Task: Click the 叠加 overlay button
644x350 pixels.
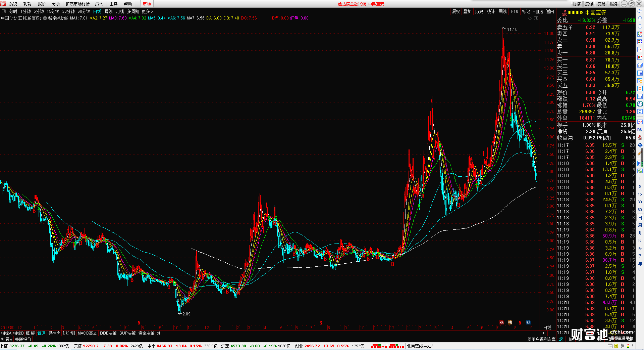Action: (468, 11)
